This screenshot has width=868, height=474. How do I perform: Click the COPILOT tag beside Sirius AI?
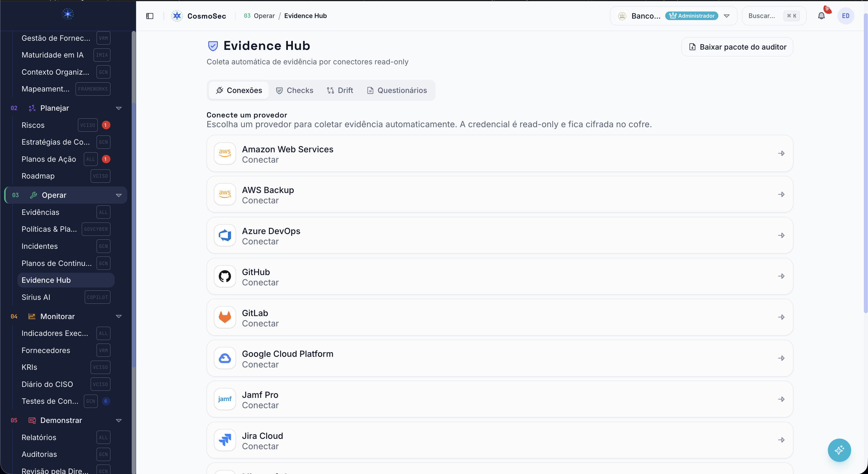[97, 297]
